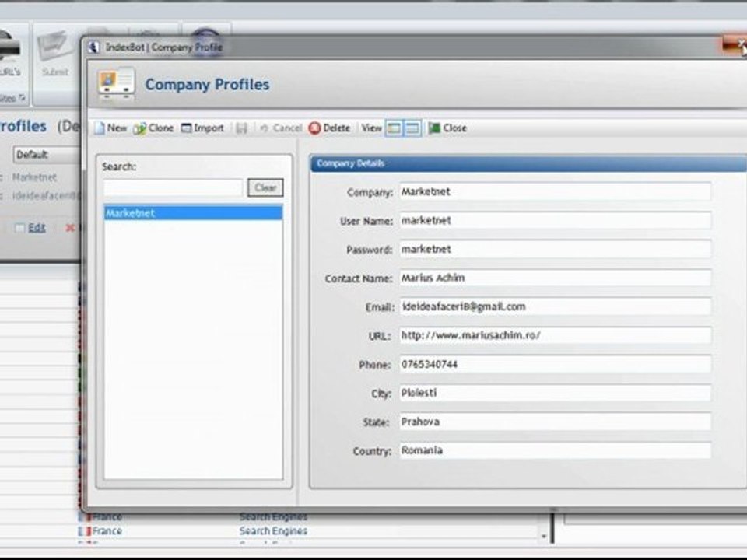Click the State field Prahova

[x=555, y=422]
